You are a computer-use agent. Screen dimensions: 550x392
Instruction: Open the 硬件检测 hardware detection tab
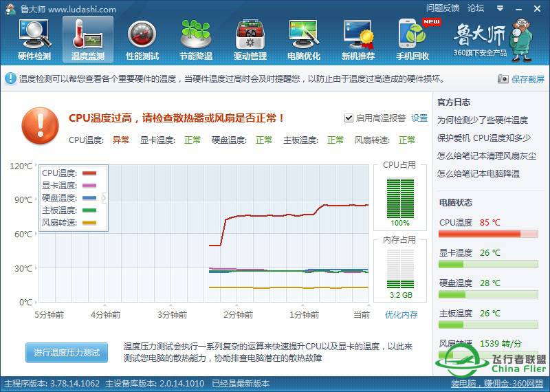pos(34,40)
